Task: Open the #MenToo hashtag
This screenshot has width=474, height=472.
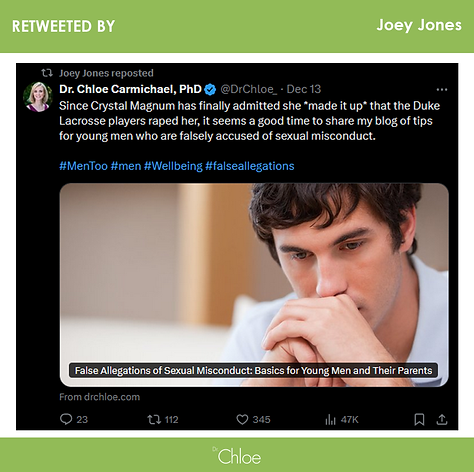Action: click(x=83, y=166)
